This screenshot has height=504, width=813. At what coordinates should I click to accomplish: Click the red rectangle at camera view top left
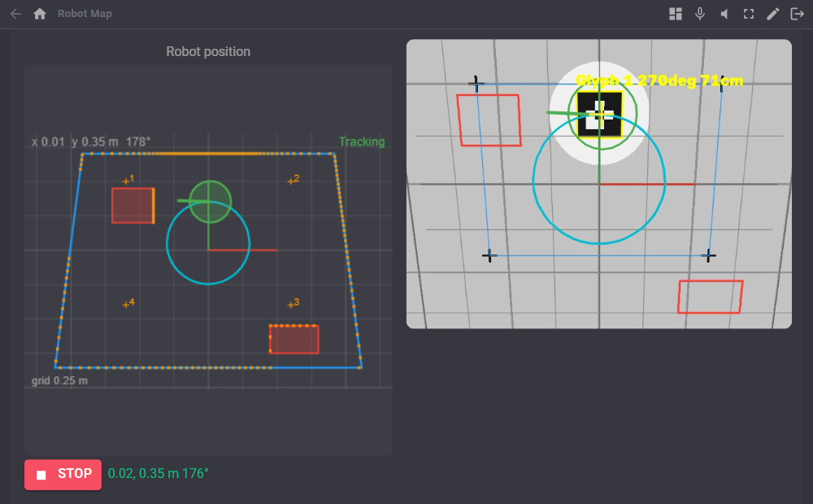[x=489, y=120]
